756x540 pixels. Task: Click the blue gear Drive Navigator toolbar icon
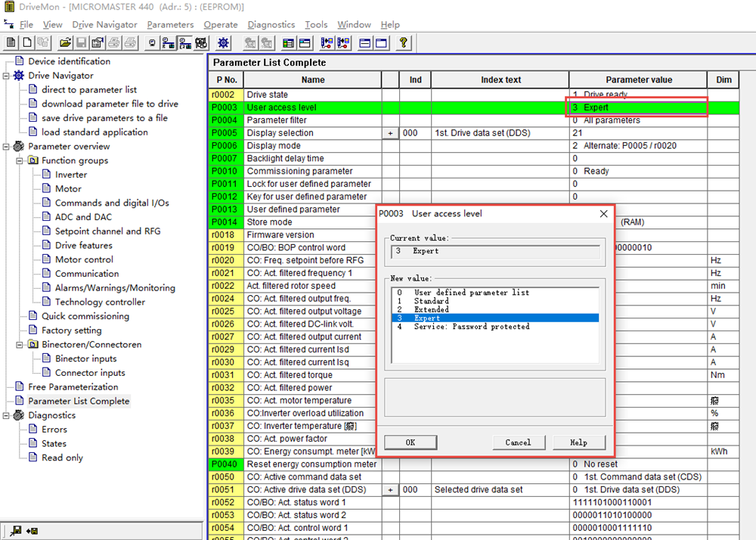click(224, 43)
